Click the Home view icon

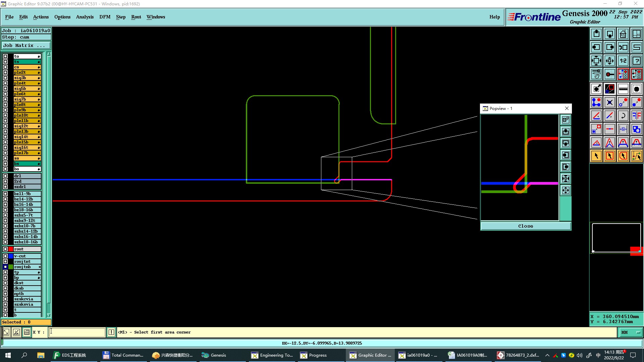point(623,34)
